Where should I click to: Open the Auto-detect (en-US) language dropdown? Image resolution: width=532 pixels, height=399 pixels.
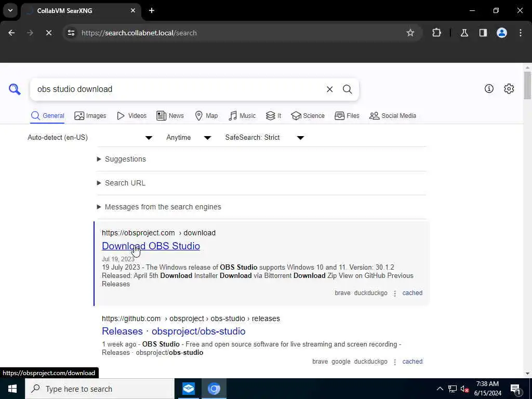click(90, 137)
